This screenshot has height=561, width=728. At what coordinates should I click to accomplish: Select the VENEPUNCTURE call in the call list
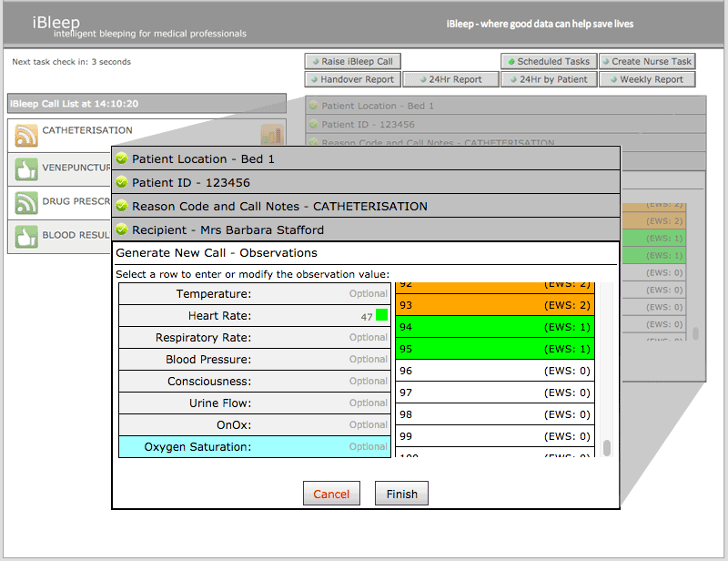[x=59, y=169]
